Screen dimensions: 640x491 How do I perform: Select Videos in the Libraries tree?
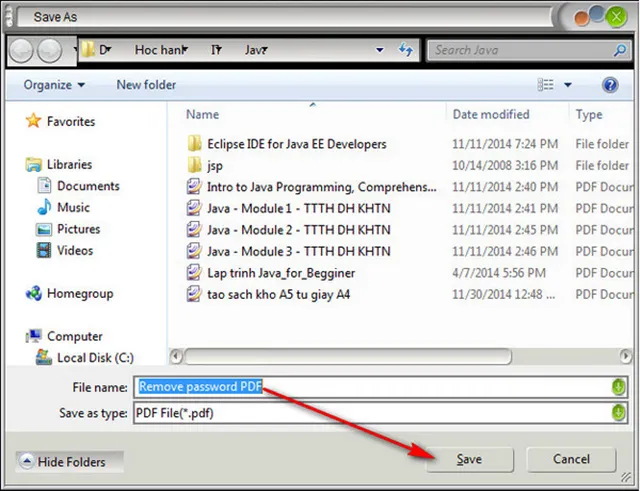coord(75,251)
